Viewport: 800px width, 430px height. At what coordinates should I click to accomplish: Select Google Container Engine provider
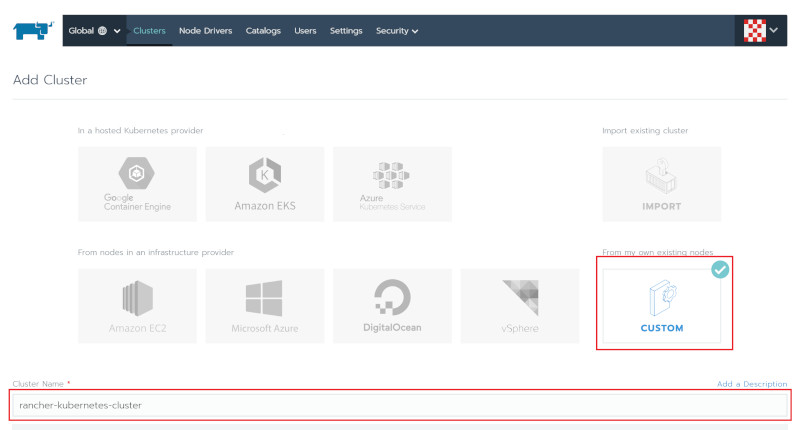pos(137,184)
